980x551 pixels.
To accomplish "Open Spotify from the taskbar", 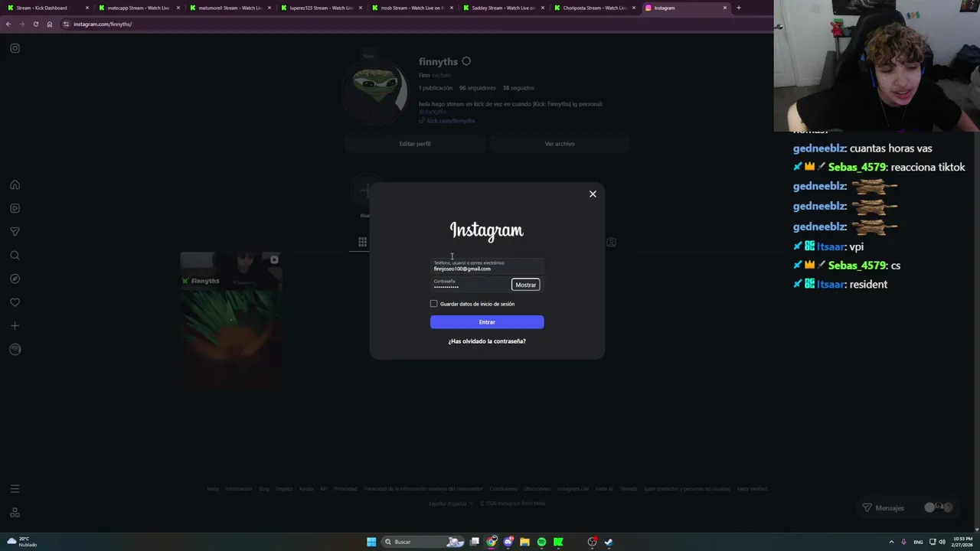I will pyautogui.click(x=541, y=542).
